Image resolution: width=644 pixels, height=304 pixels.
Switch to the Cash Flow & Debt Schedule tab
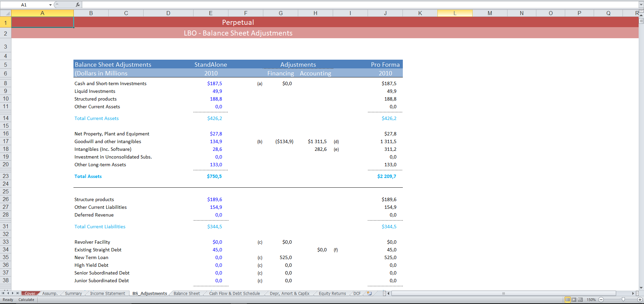pos(234,294)
